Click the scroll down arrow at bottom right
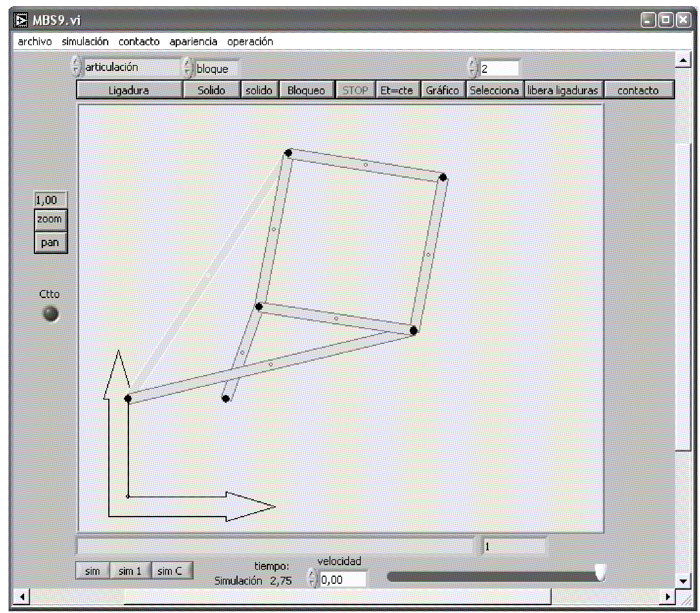 click(x=682, y=581)
